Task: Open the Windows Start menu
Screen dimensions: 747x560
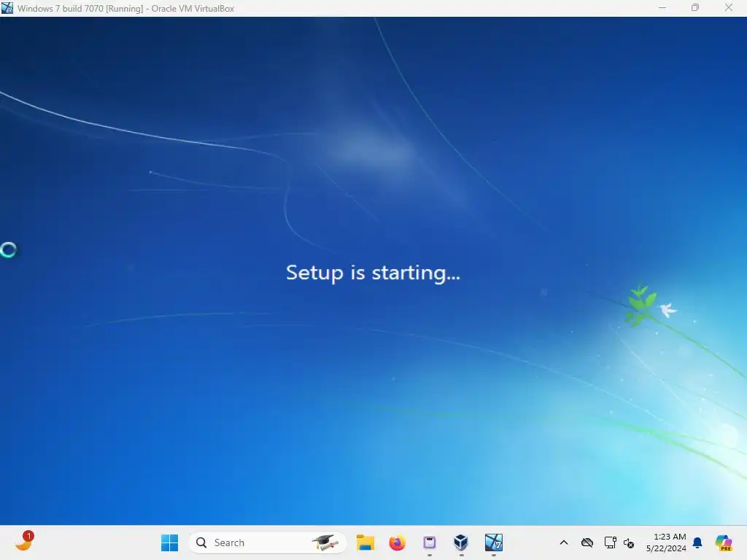Action: tap(169, 542)
